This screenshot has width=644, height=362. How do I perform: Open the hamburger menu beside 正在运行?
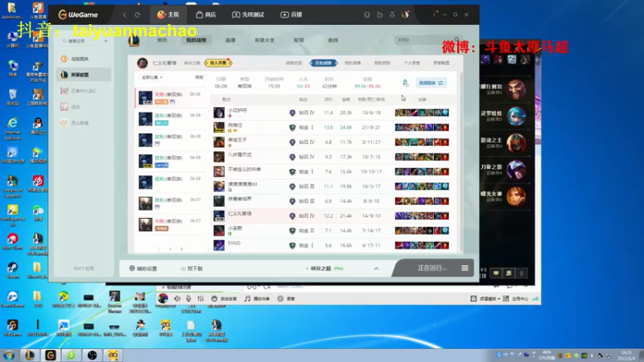point(465,268)
